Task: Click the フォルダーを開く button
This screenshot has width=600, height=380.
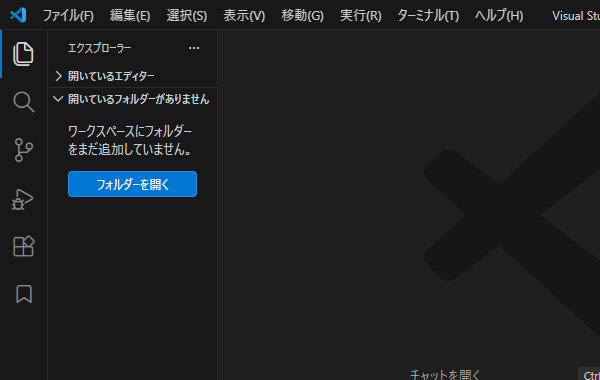Action: [132, 184]
